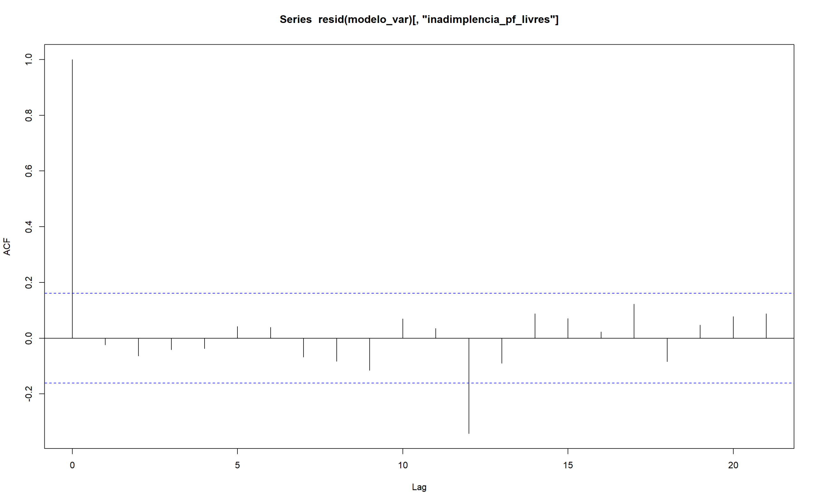Click the positive spike at lag 21
Image resolution: width=817 pixels, height=504 pixels.
(x=766, y=326)
